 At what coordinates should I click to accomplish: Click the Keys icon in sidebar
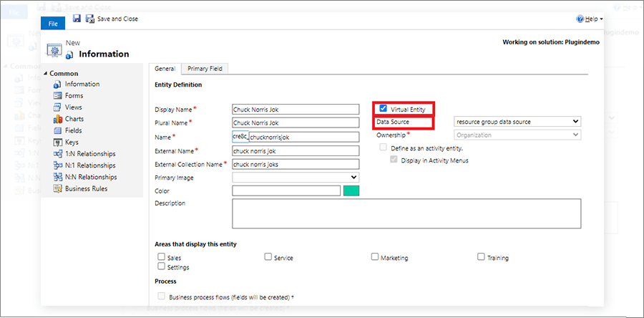[58, 143]
